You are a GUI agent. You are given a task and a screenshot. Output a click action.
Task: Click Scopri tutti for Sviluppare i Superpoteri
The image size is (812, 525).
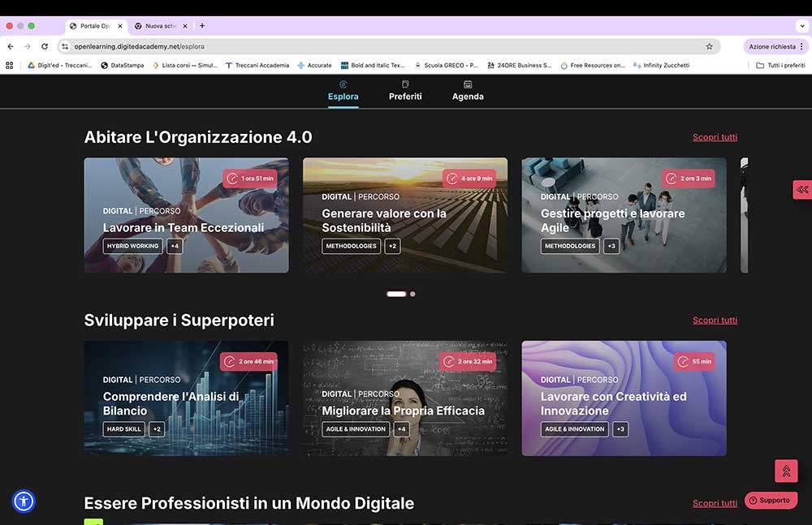pos(715,321)
